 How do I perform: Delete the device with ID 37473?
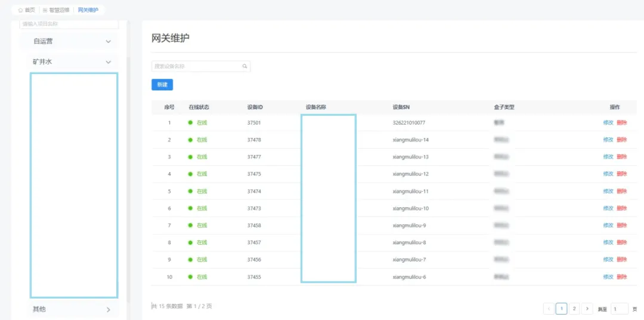pyautogui.click(x=622, y=208)
